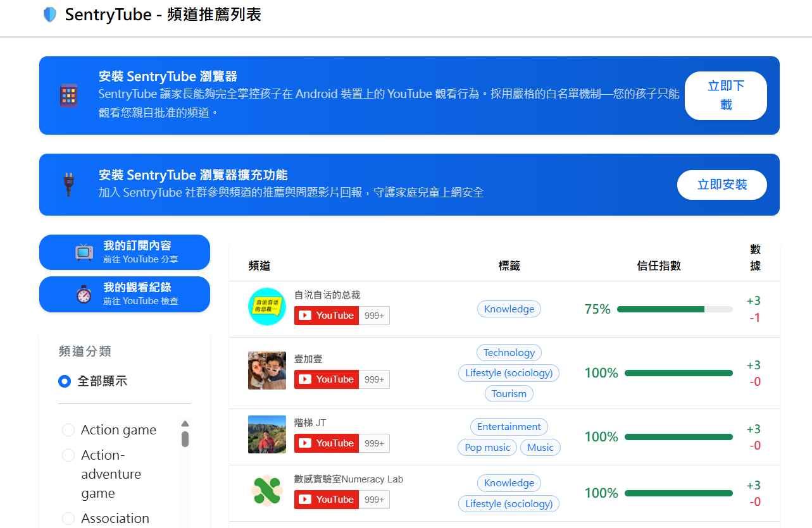
Task: Click the Tourism tag
Action: [x=509, y=394]
